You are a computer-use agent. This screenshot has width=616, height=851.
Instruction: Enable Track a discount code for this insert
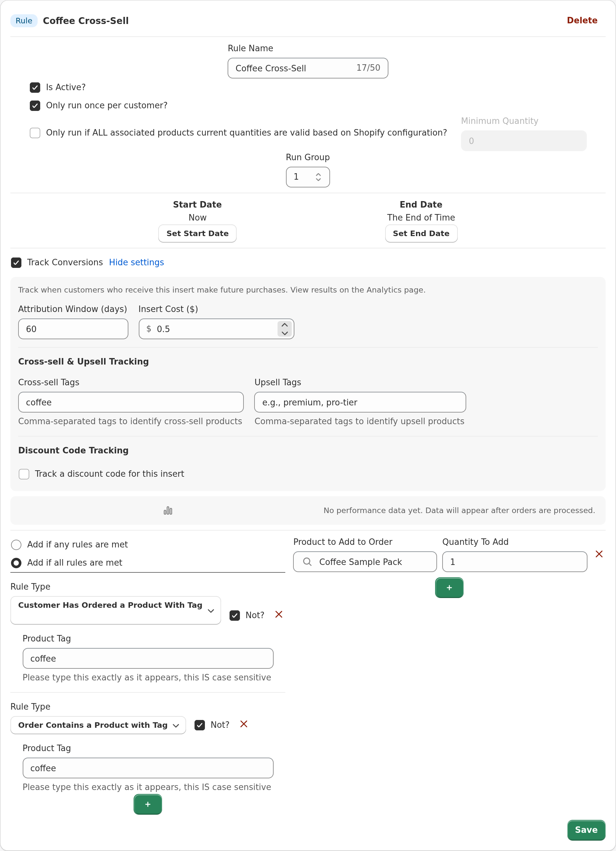(x=24, y=474)
